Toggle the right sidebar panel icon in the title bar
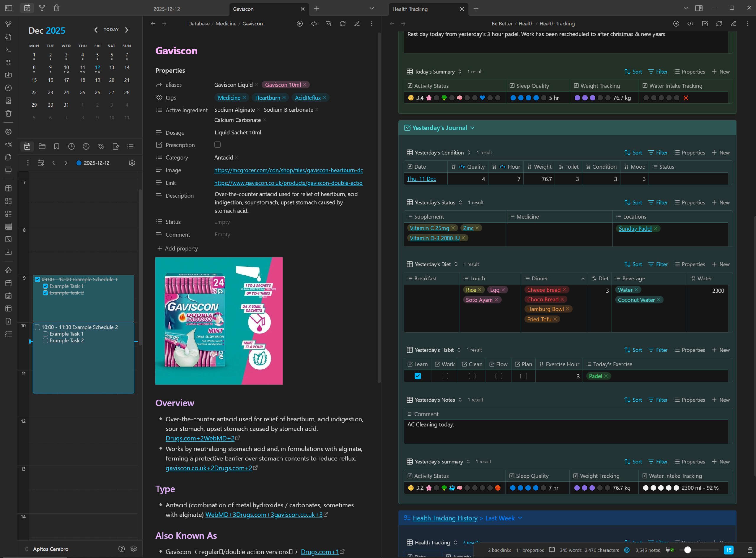The image size is (756, 558). [699, 8]
